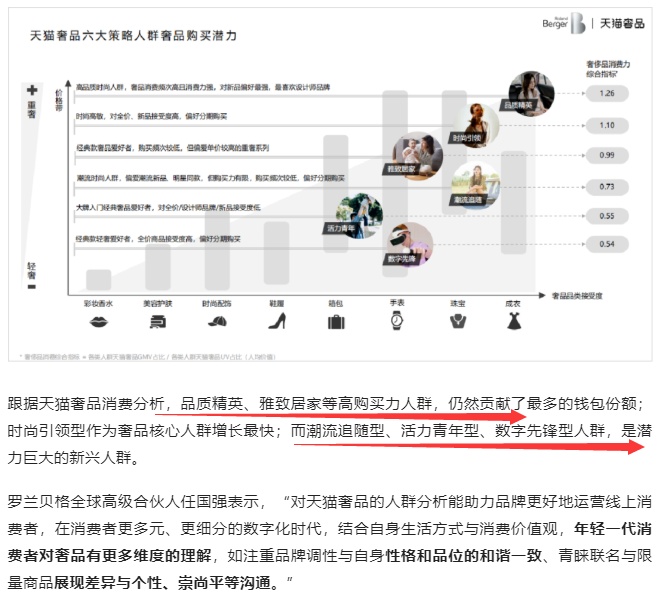
Task: Click the suitcase icon under 箱包
Action: 336,322
